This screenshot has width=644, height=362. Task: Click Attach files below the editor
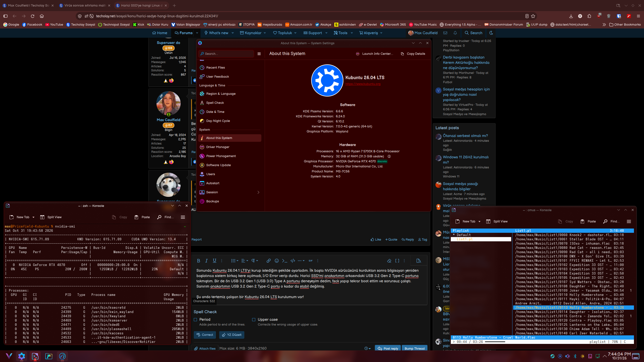click(205, 348)
